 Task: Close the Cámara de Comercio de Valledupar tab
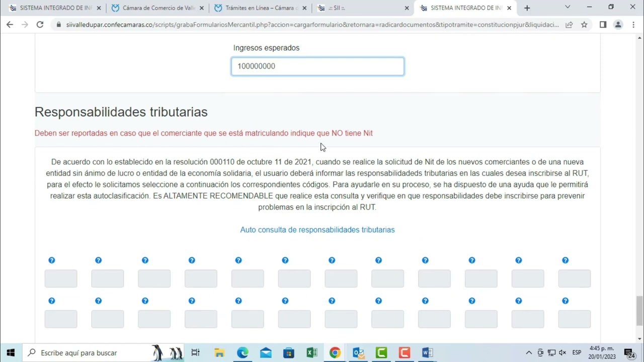202,8
